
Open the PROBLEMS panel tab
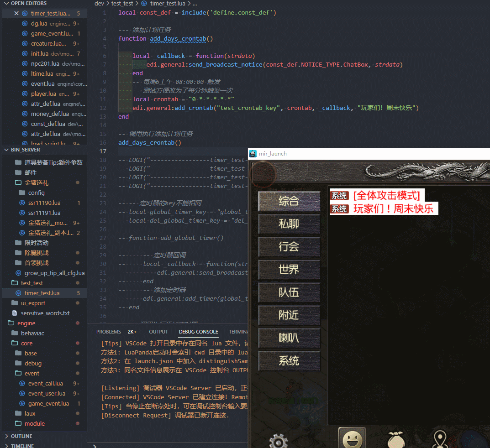pos(109,332)
